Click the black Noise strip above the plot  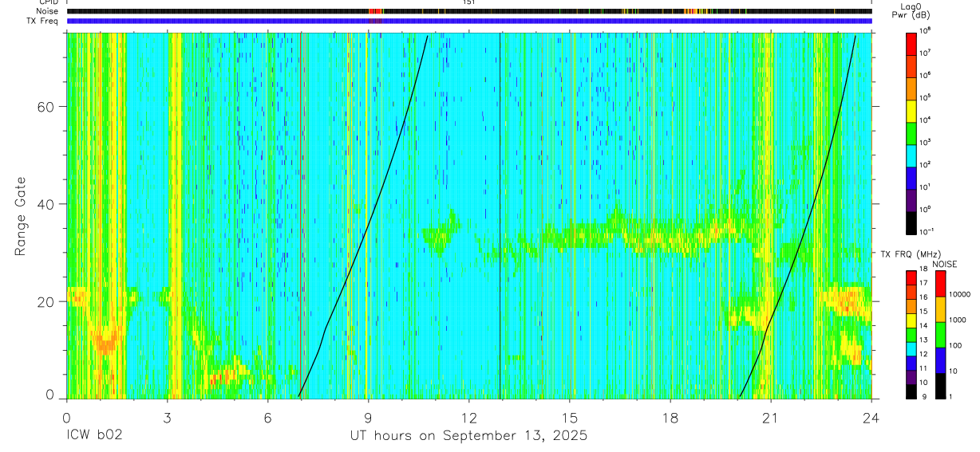click(468, 12)
